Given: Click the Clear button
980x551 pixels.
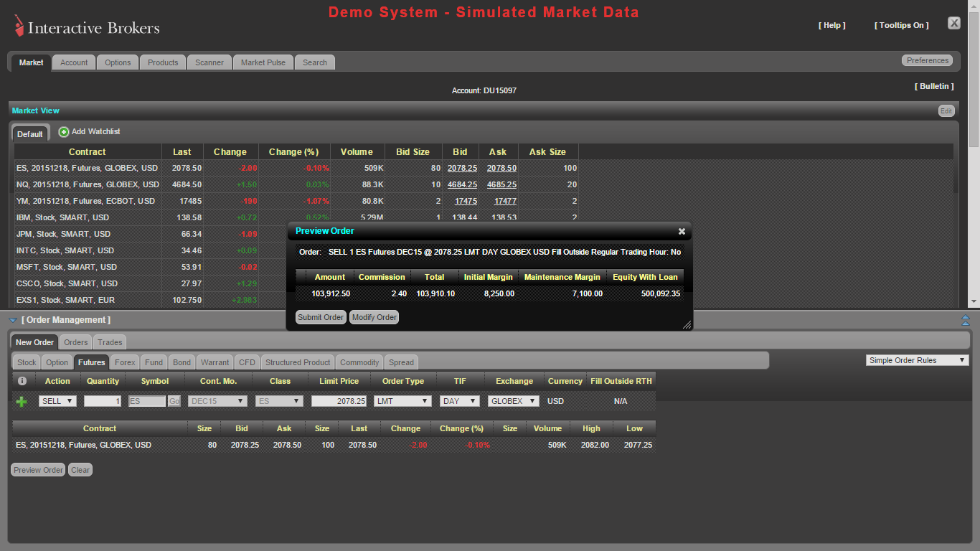Looking at the screenshot, I should 80,470.
